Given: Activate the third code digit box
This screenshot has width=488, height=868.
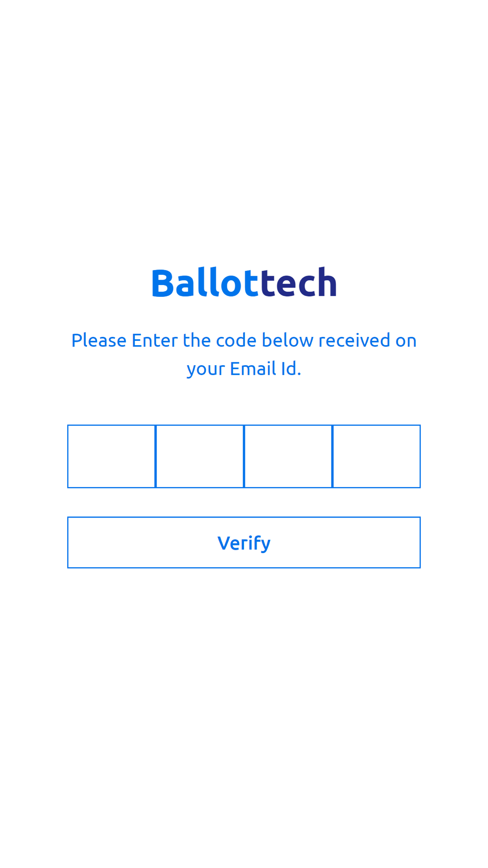Looking at the screenshot, I should pyautogui.click(x=288, y=456).
